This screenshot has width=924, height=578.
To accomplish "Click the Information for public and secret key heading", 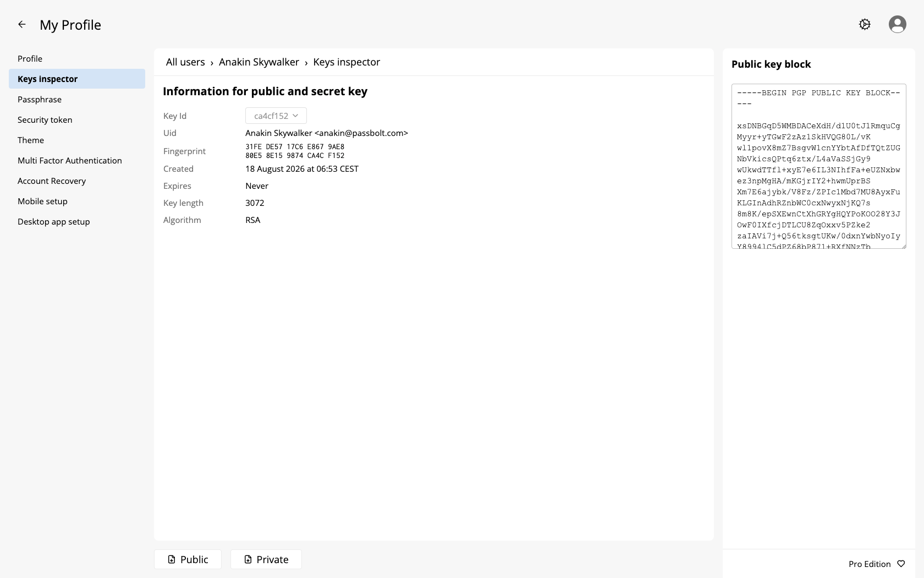I will [x=265, y=91].
